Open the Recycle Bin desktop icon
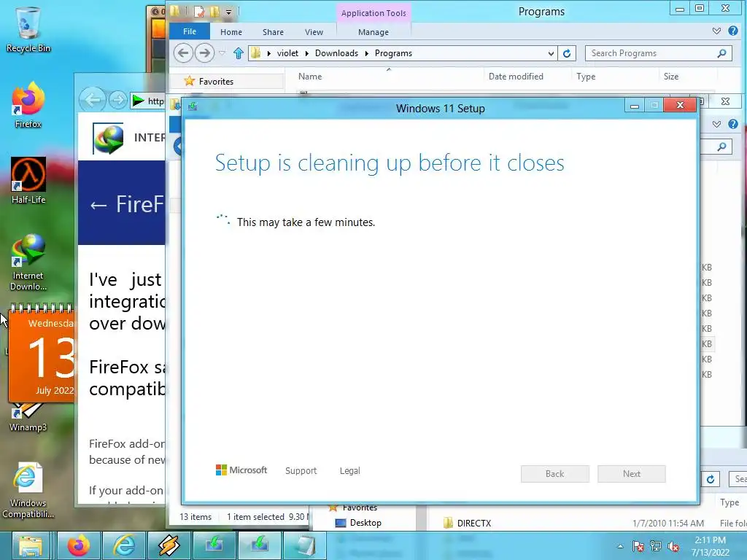The height and width of the screenshot is (560, 747). pyautogui.click(x=28, y=29)
